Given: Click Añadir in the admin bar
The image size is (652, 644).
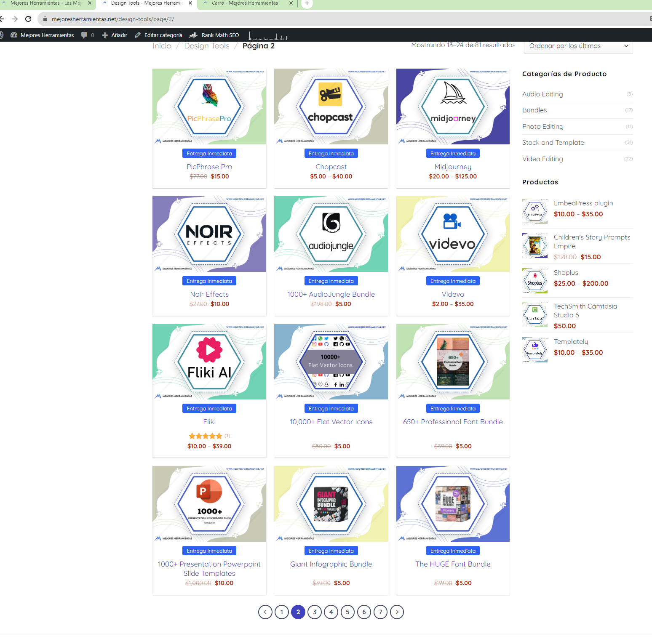Looking at the screenshot, I should pyautogui.click(x=115, y=35).
